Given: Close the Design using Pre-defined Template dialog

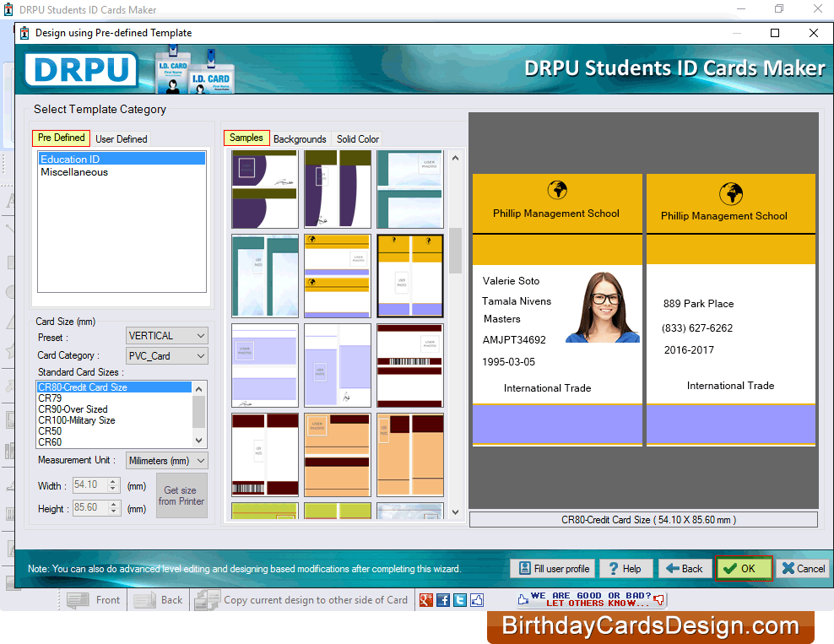Looking at the screenshot, I should click(x=813, y=33).
